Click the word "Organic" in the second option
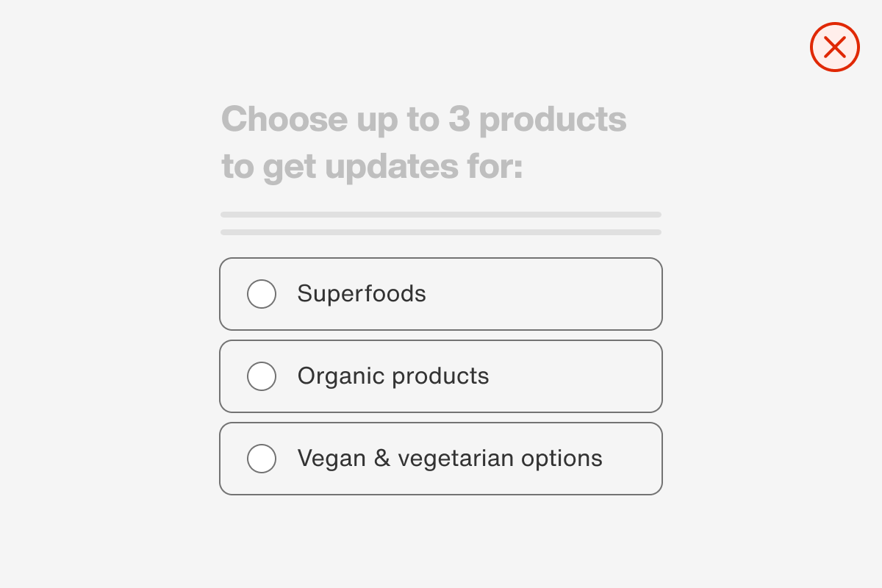The height and width of the screenshot is (588, 882). point(341,377)
